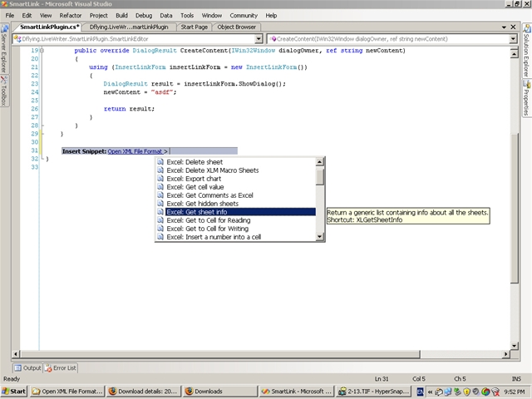Click the Windows Start button
532x399 pixels.
click(x=14, y=391)
